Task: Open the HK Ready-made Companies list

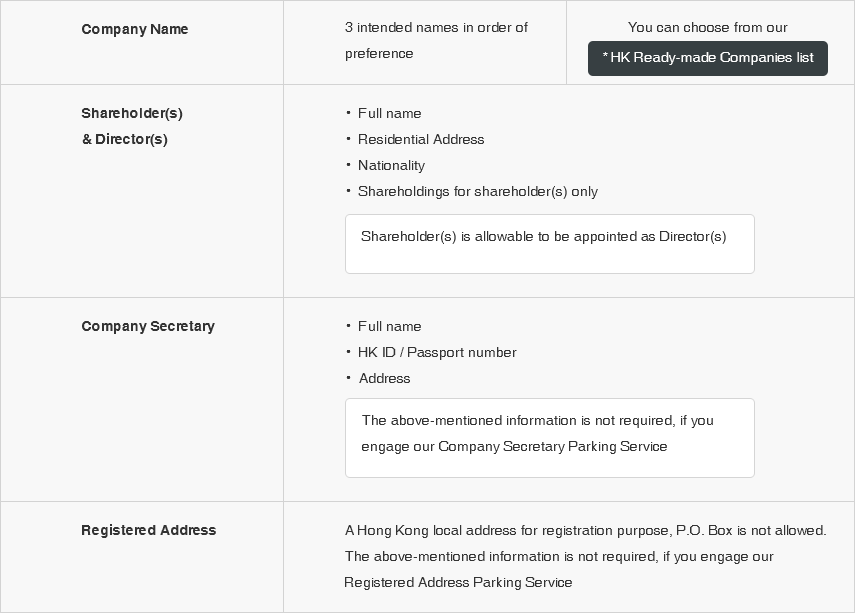Action: click(707, 58)
